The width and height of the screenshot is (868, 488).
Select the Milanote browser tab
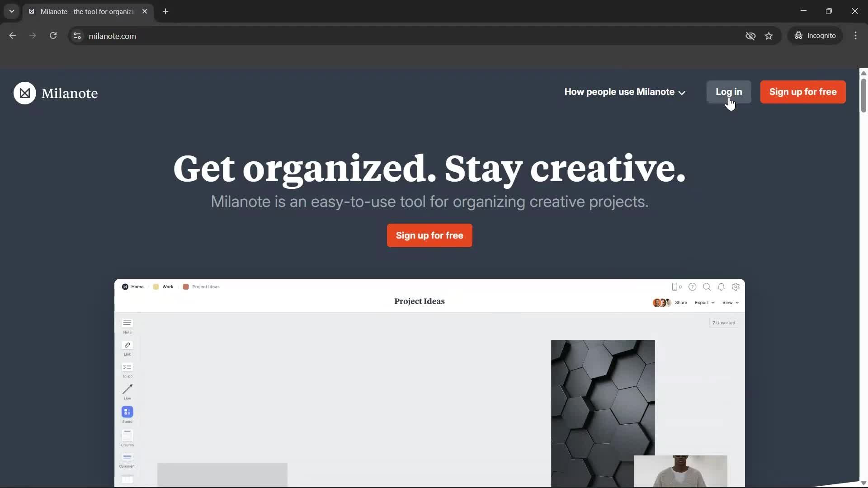tap(88, 12)
